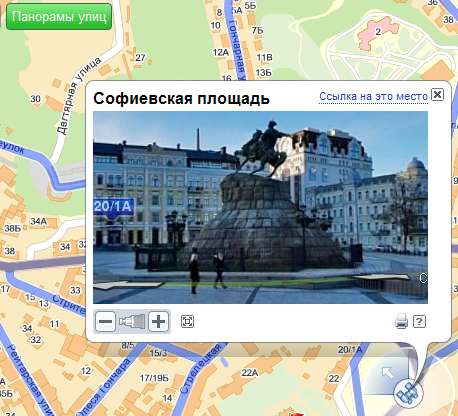Click building number 14 on map
The image size is (458, 416).
(x=167, y=398)
